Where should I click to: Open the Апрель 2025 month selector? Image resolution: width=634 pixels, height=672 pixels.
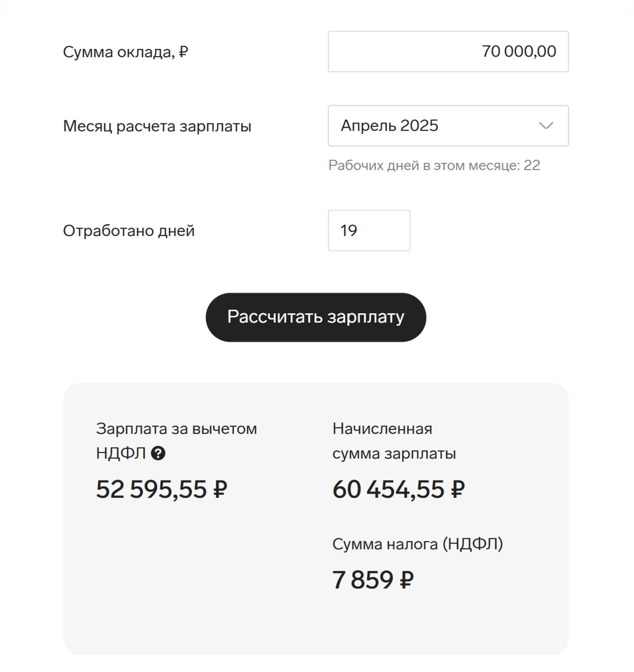point(448,126)
